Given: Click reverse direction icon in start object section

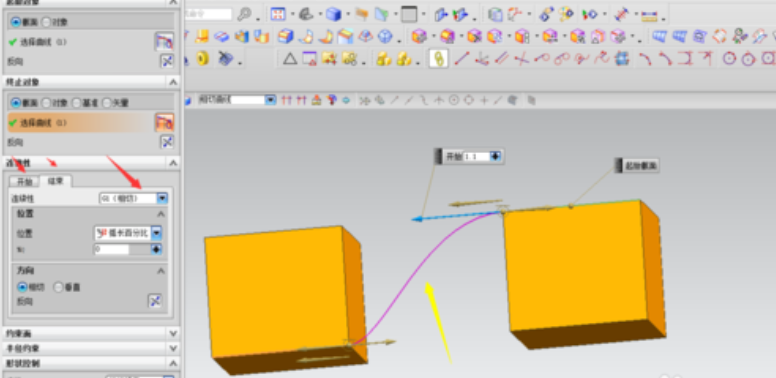Looking at the screenshot, I should [167, 61].
